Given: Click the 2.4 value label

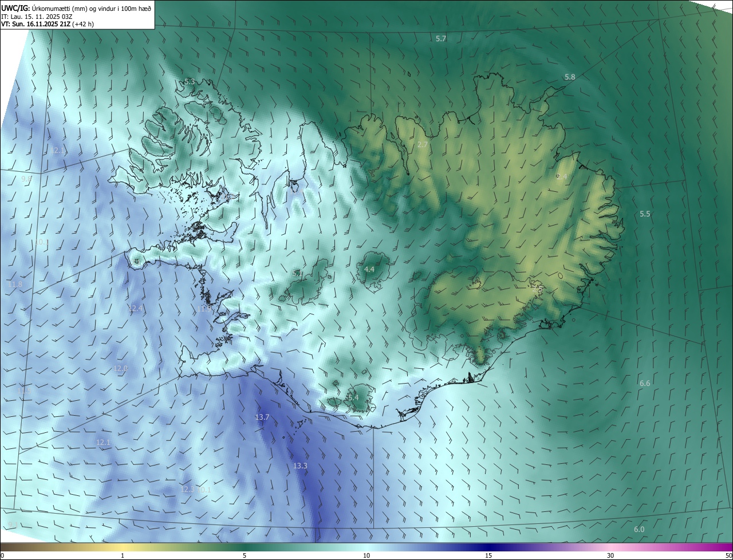Looking at the screenshot, I should click(562, 177).
